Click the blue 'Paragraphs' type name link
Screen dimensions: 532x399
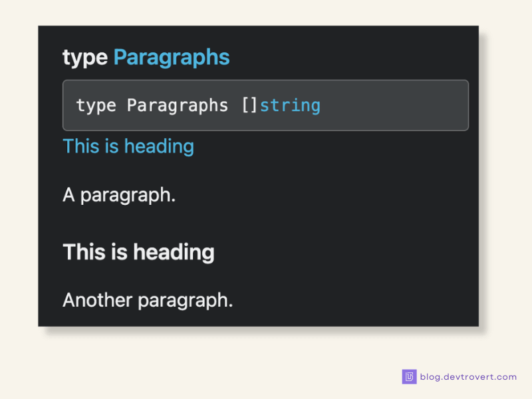pyautogui.click(x=172, y=57)
